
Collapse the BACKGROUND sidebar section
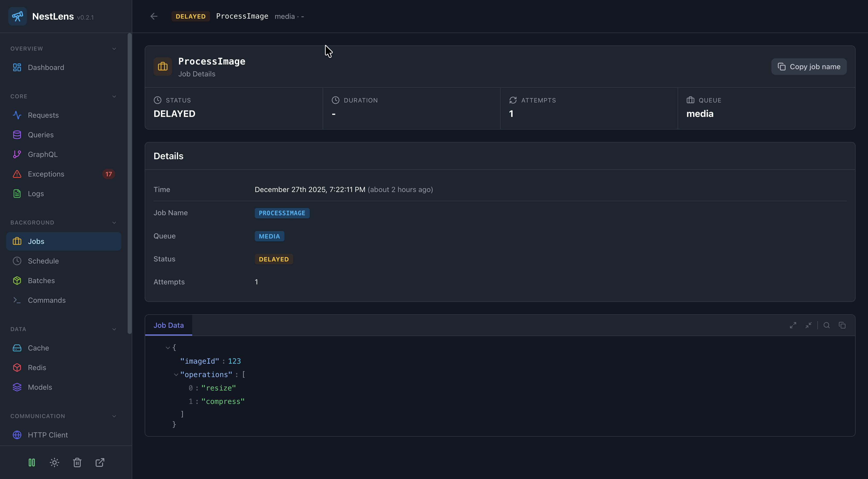pyautogui.click(x=114, y=222)
